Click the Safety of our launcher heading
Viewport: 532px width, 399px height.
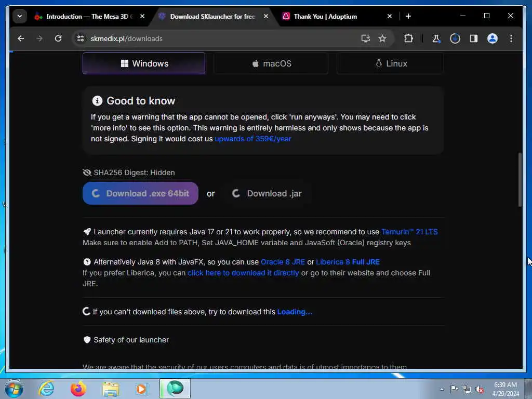pos(131,340)
